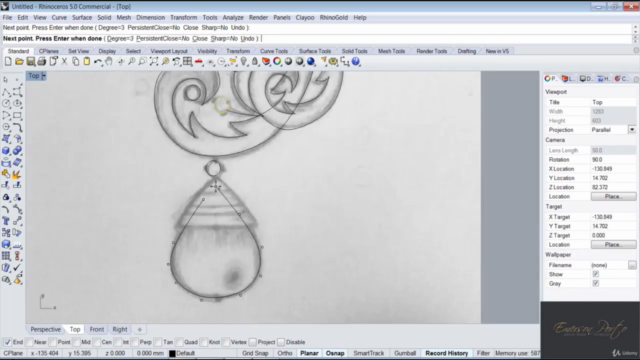
Task: Click the Rotation value field
Action: click(x=613, y=160)
